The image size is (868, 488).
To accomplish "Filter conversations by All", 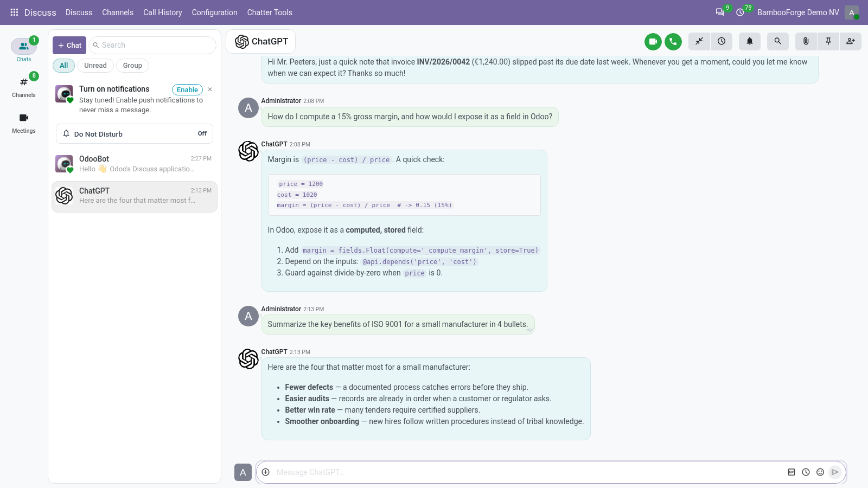I will point(64,66).
